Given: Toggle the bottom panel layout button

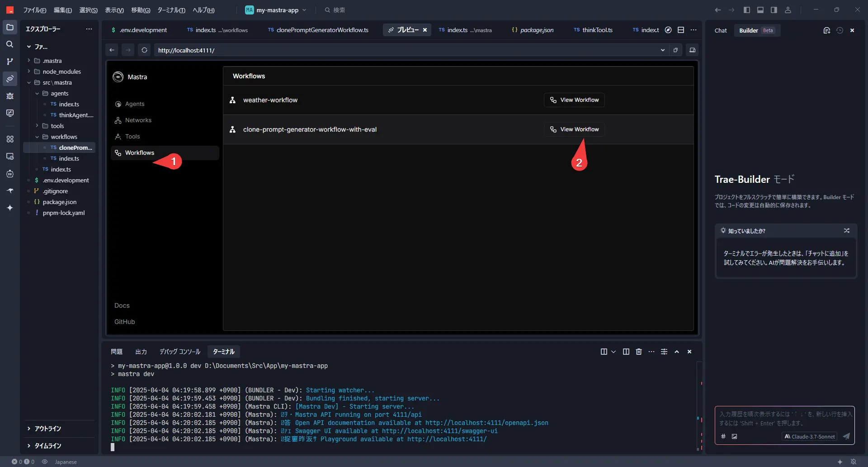Looking at the screenshot, I should (760, 10).
